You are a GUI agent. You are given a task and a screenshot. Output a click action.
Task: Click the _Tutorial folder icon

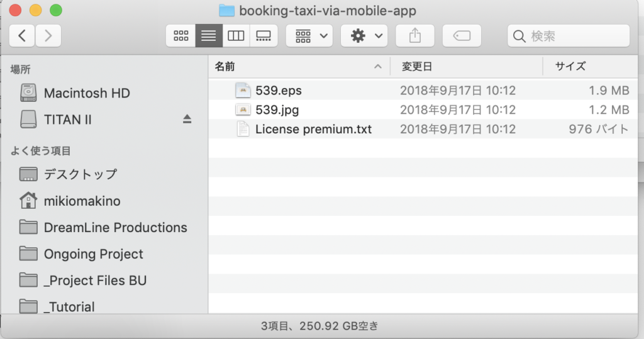point(28,306)
